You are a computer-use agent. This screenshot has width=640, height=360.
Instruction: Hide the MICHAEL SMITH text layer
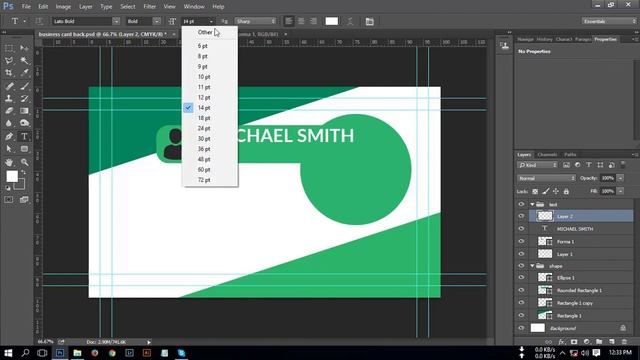coord(521,229)
